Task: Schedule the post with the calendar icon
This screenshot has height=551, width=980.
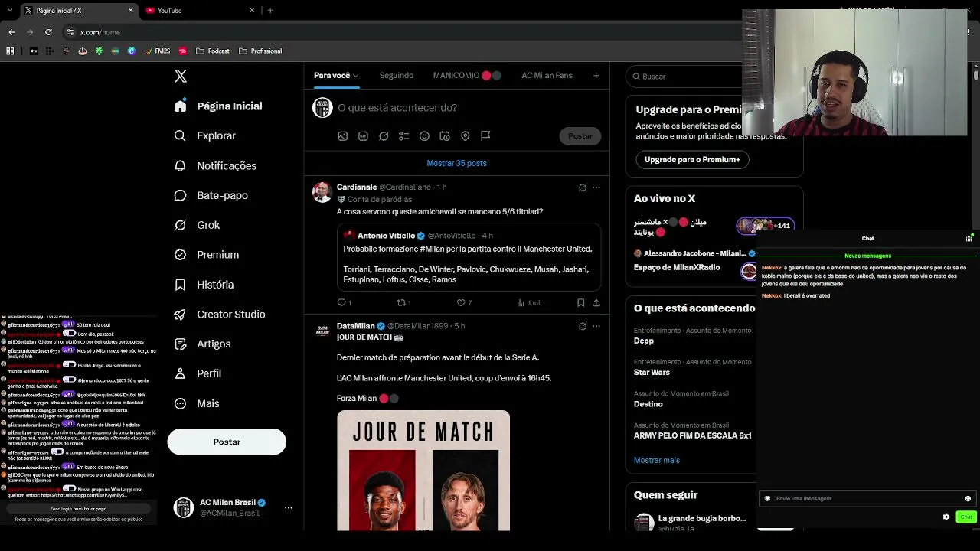Action: [445, 136]
